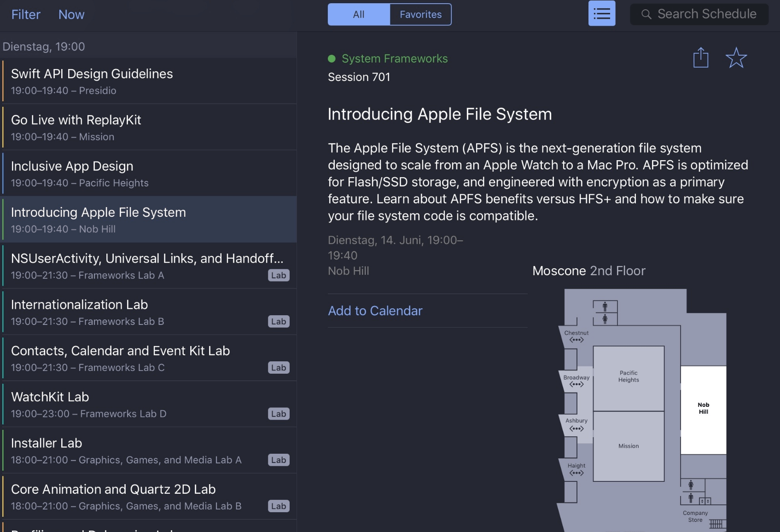Open the Internationalization Lab session
Image resolution: width=780 pixels, height=532 pixels.
(x=138, y=312)
